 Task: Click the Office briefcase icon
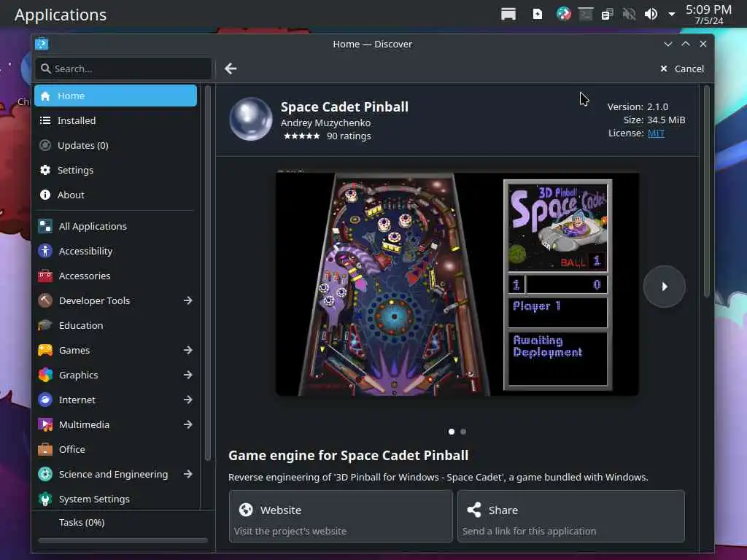click(x=45, y=449)
